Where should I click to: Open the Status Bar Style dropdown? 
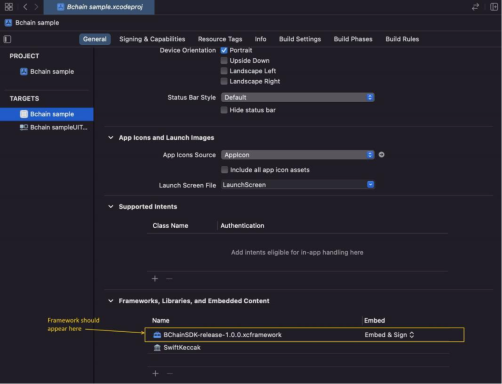coord(298,97)
